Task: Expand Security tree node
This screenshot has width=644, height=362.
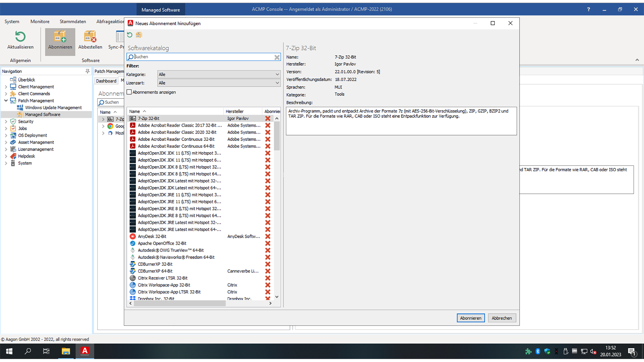Action: (x=6, y=122)
